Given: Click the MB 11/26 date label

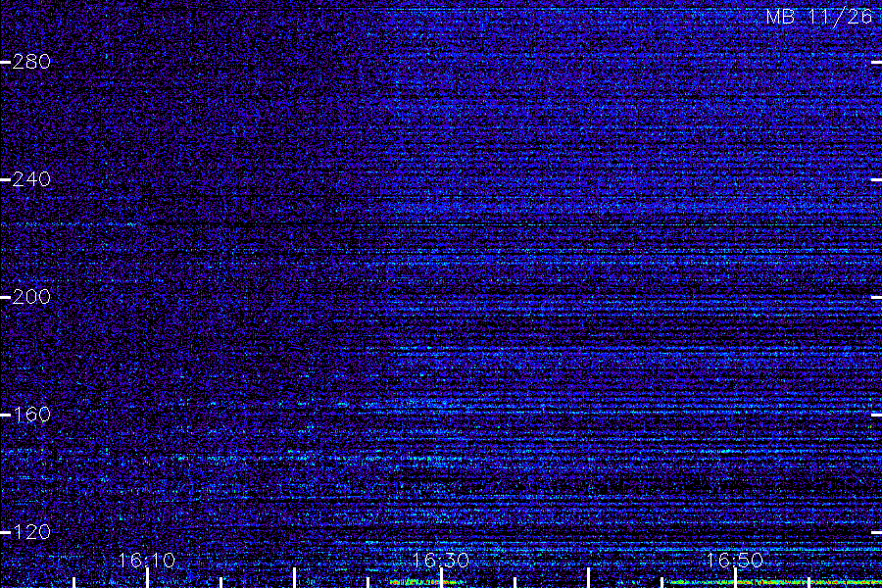Looking at the screenshot, I should (819, 17).
